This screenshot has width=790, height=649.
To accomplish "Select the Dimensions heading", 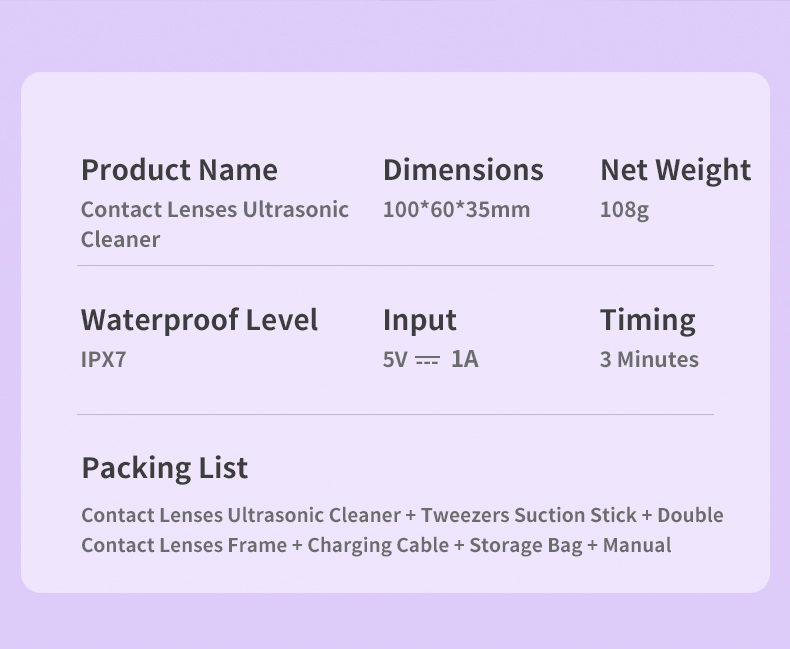I will pos(464,169).
